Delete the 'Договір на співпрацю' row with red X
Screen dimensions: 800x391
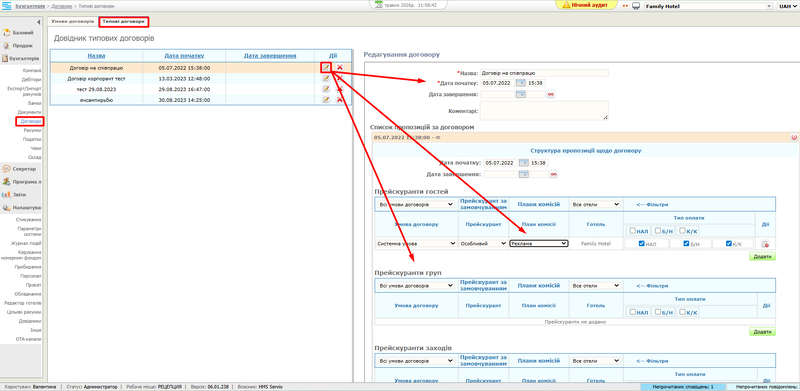point(339,67)
